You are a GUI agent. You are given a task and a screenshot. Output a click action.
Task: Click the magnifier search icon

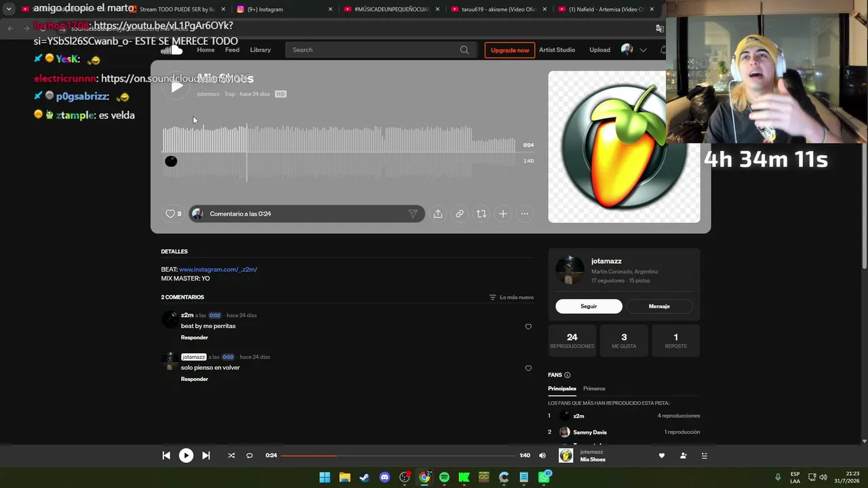pos(465,49)
